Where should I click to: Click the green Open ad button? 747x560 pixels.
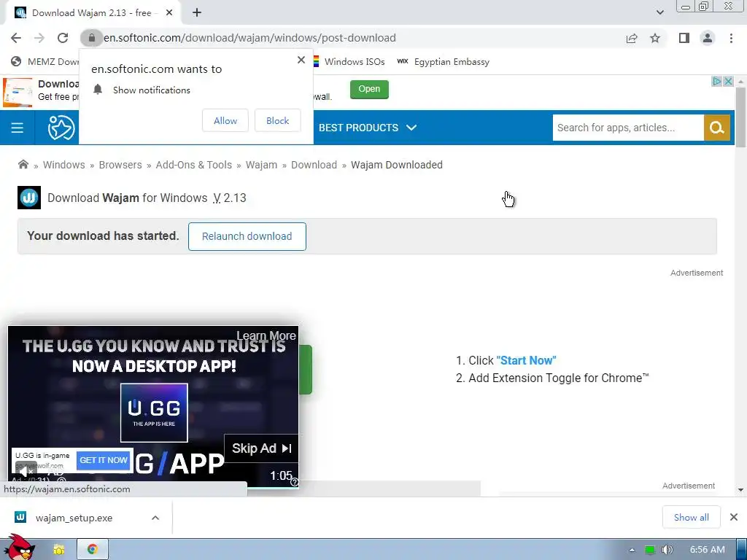coord(369,89)
